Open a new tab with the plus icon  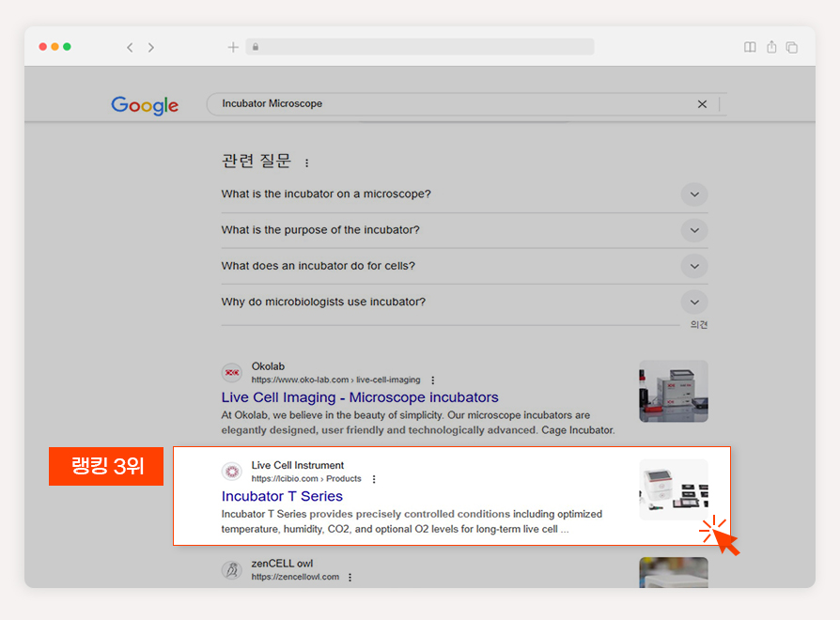click(233, 47)
